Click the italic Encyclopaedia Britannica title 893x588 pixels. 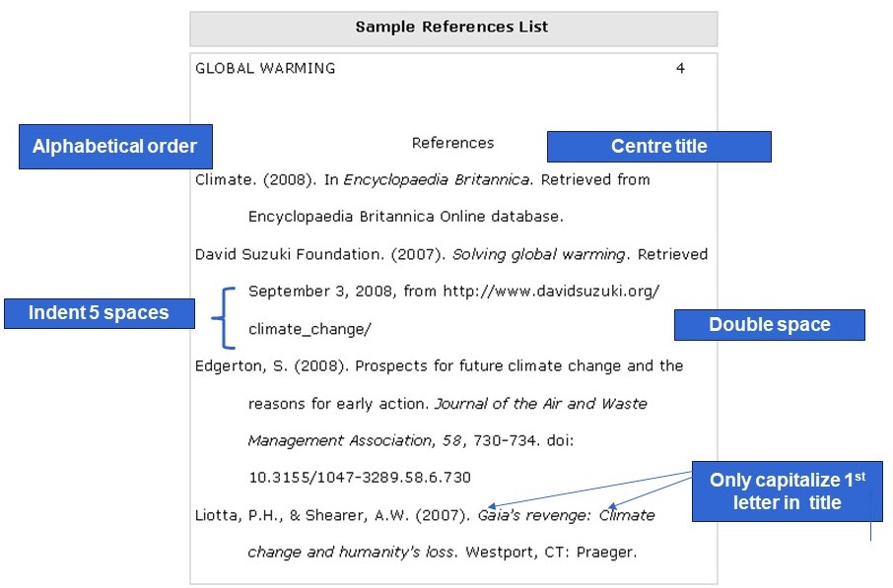(x=438, y=180)
